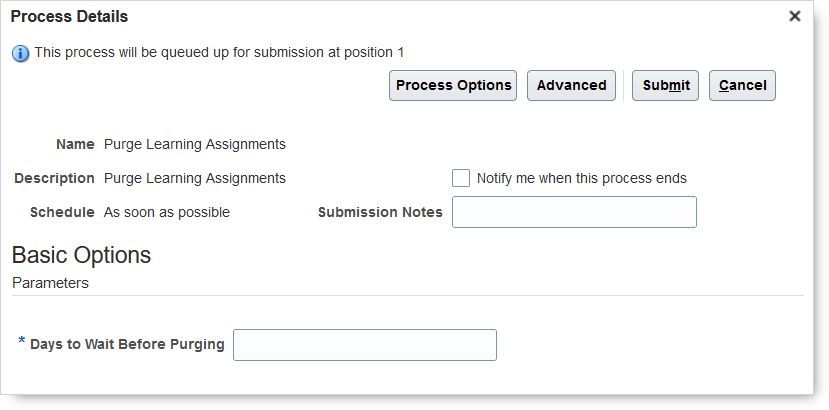This screenshot has height=410, width=829.
Task: Click the blue information icon
Action: coord(21,53)
